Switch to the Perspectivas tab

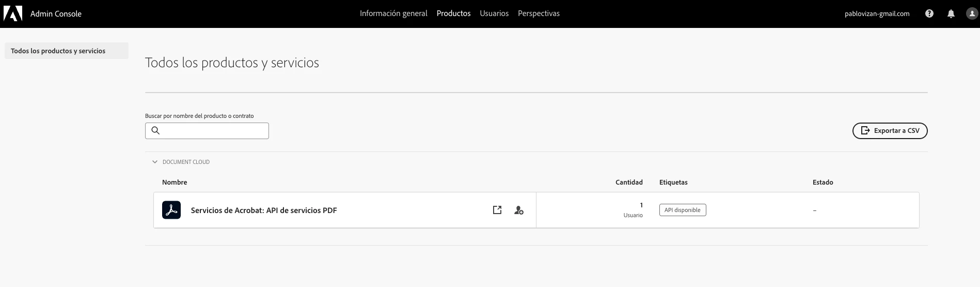[539, 13]
